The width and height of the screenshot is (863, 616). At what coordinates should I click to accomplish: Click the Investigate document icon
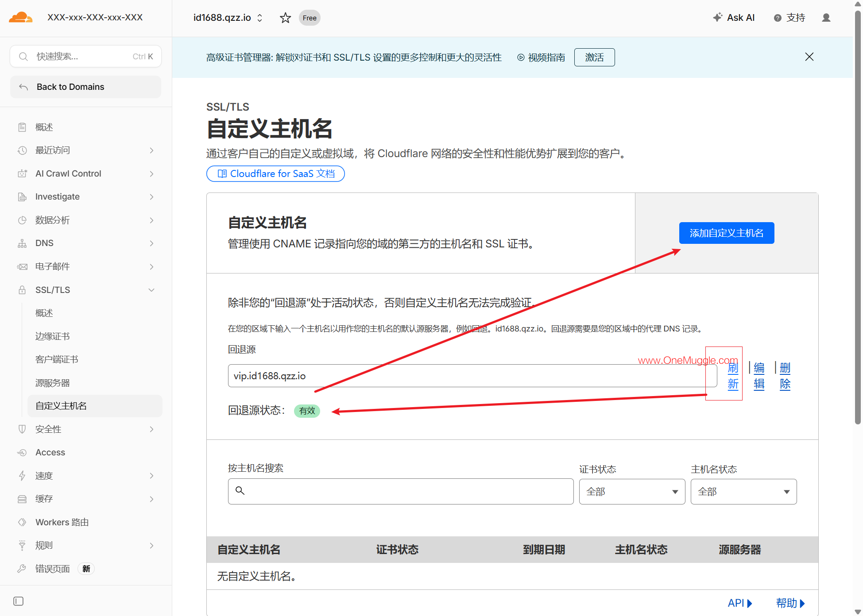(22, 197)
